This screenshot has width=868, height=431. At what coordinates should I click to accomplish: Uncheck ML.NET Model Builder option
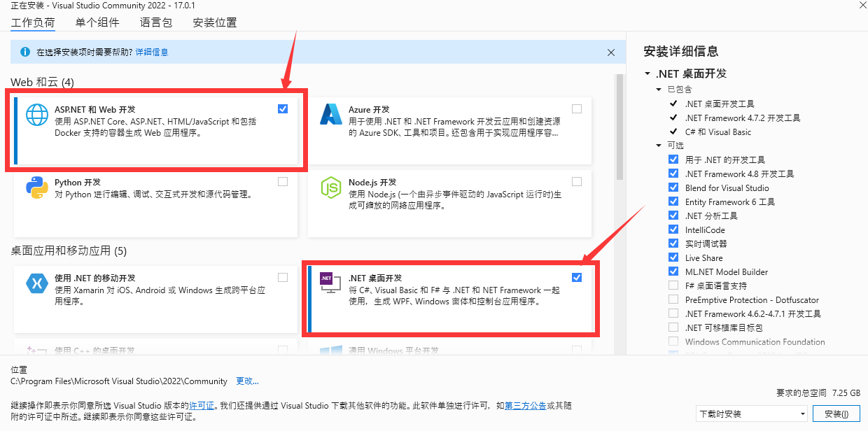(x=673, y=271)
